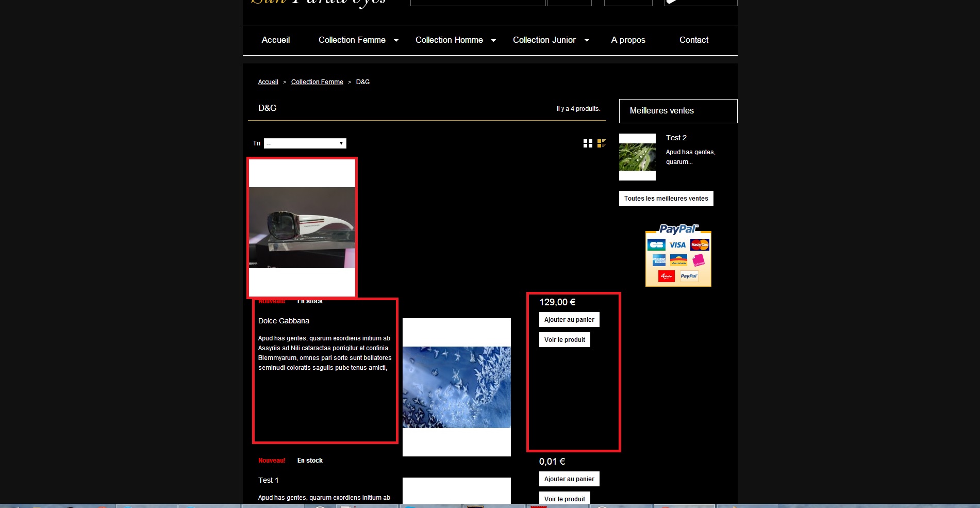The image size is (980, 508).
Task: Open the Collection Homme menu item
Action: click(x=449, y=40)
